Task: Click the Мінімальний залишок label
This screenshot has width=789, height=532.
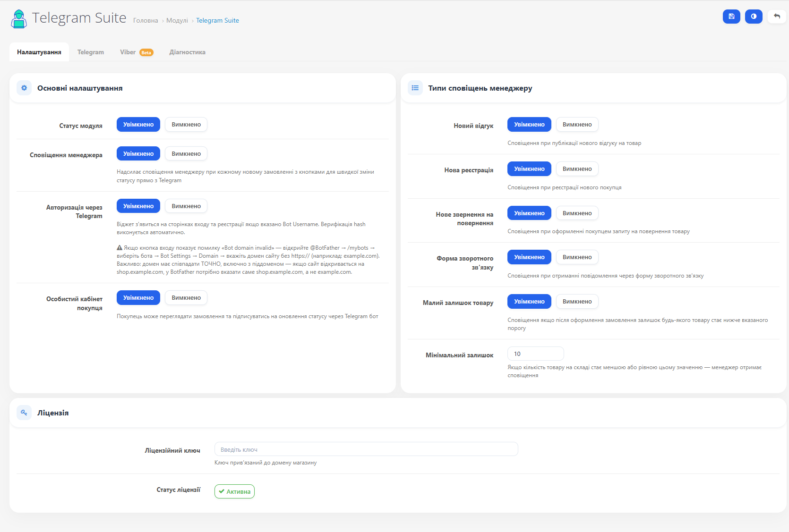Action: click(x=459, y=355)
